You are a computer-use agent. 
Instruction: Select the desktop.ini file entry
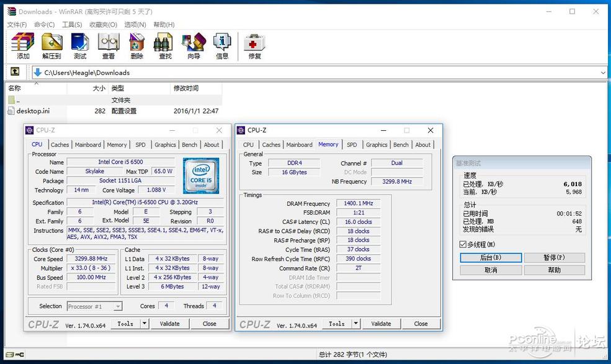pos(33,111)
